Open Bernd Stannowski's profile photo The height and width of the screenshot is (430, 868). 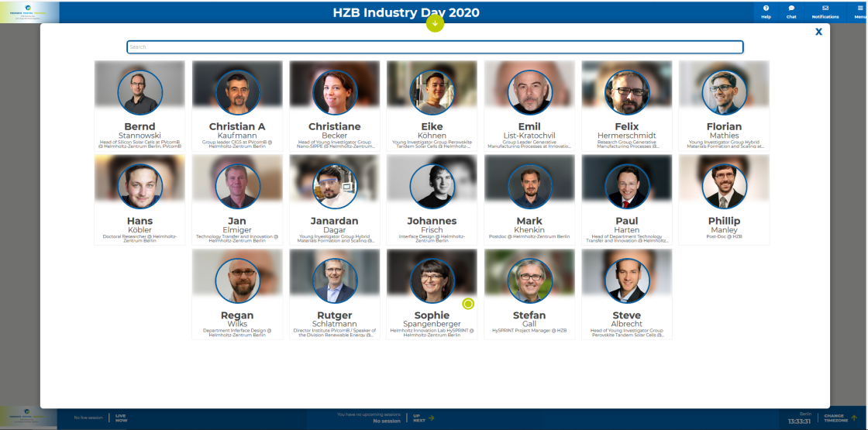coord(140,92)
